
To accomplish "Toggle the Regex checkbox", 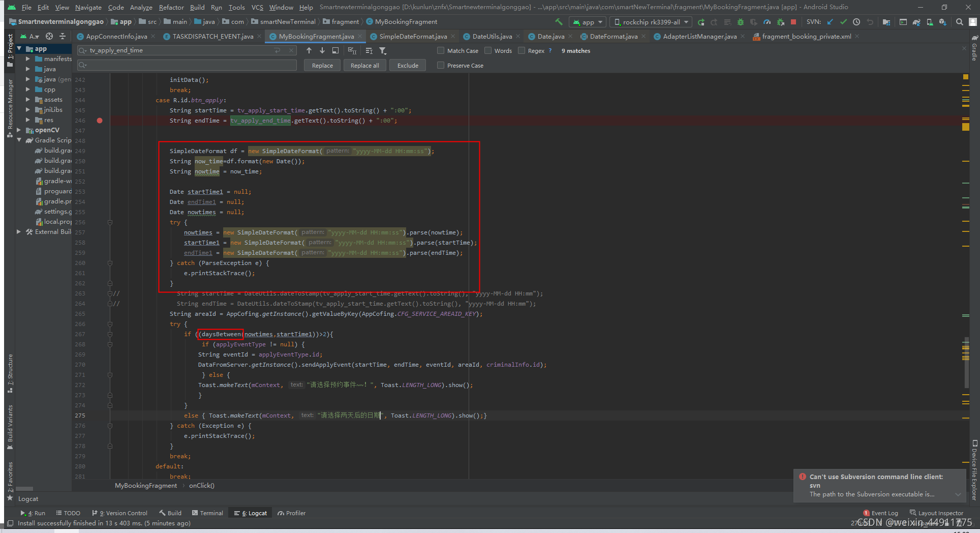I will point(522,50).
